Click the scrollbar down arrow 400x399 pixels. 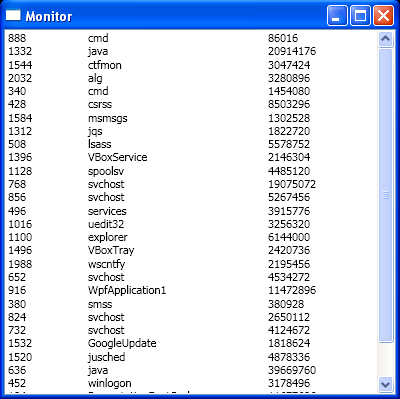(x=386, y=384)
